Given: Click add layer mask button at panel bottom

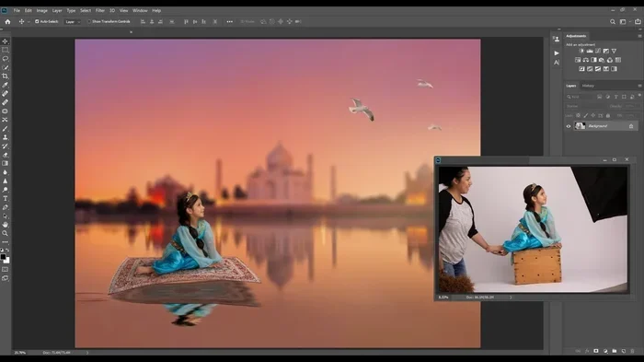Looking at the screenshot, I should tap(596, 351).
